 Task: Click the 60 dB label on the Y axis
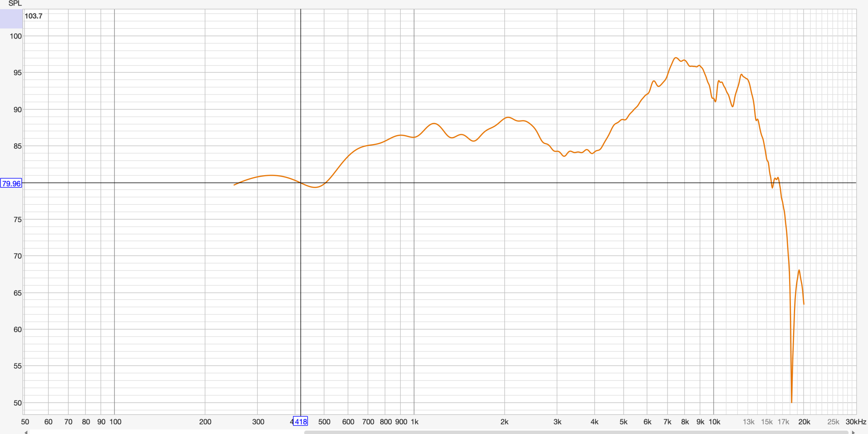(17, 329)
